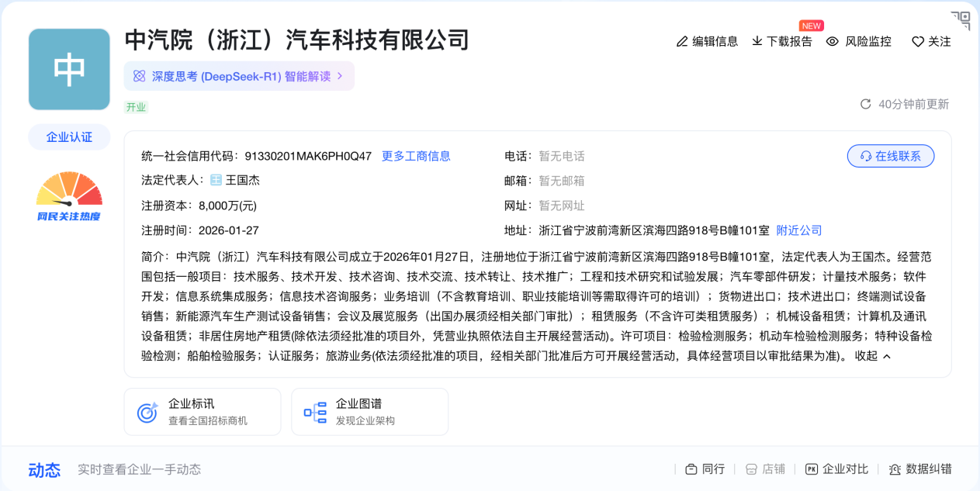The width and height of the screenshot is (980, 491).
Task: Toggle 关注 with the heart icon
Action: pyautogui.click(x=918, y=42)
